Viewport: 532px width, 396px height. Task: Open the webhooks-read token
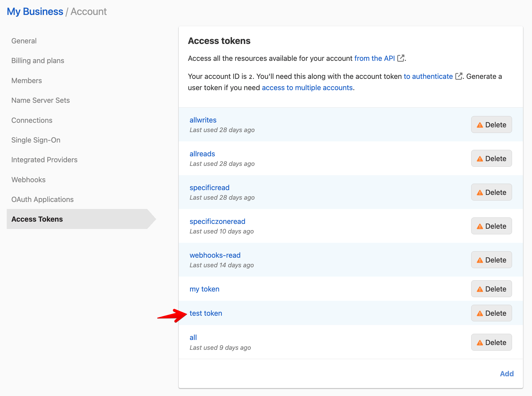[215, 255]
